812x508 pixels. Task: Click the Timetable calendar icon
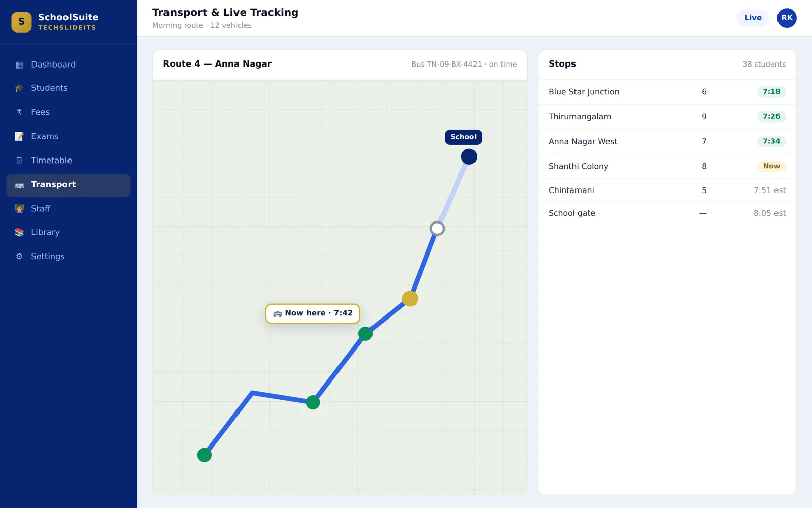click(19, 161)
